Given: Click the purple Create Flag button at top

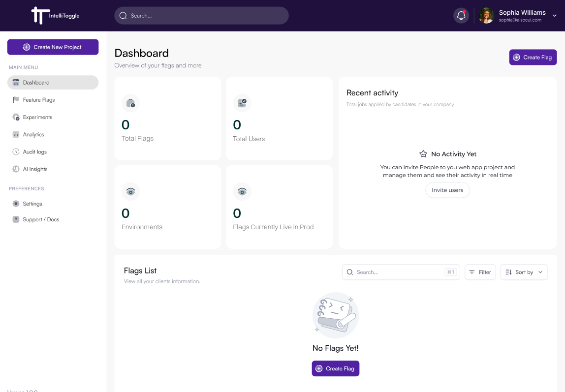Looking at the screenshot, I should 533,57.
